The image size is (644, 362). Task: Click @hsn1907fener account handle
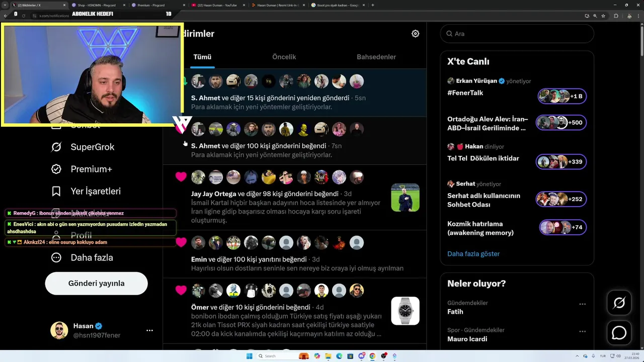pyautogui.click(x=97, y=335)
